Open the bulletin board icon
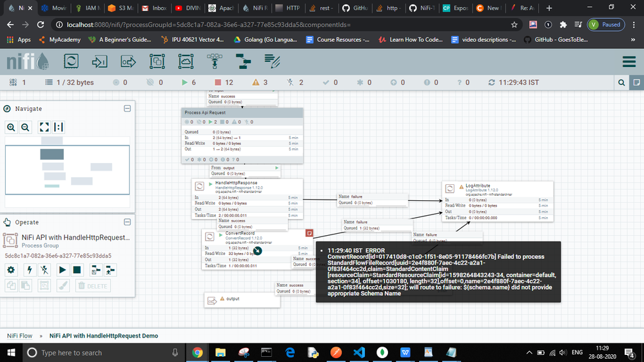 (637, 82)
